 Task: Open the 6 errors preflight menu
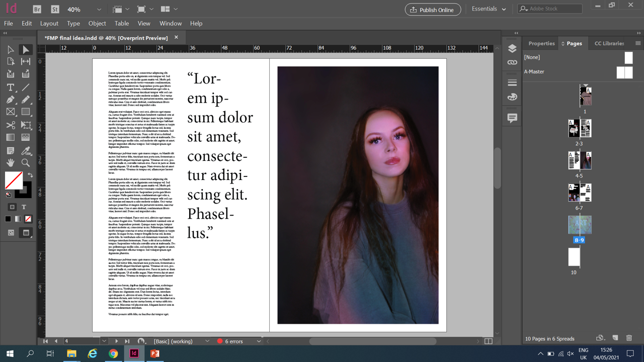point(259,341)
